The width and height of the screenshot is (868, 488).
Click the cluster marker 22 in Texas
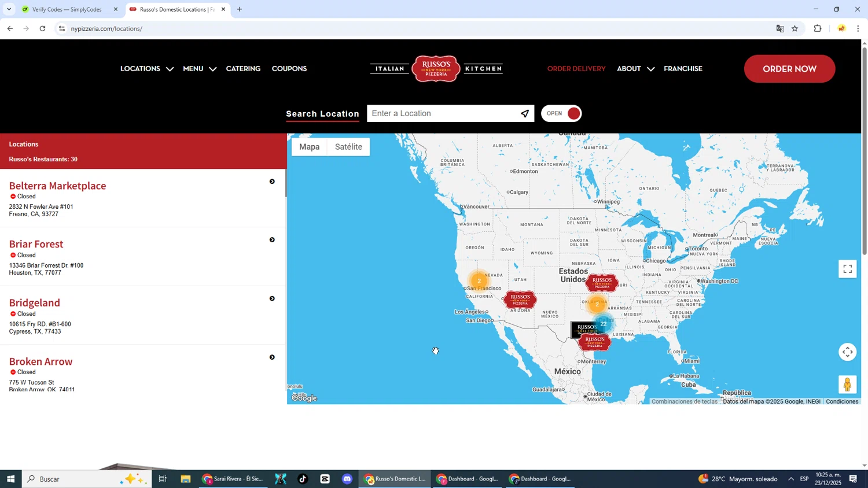pyautogui.click(x=603, y=324)
